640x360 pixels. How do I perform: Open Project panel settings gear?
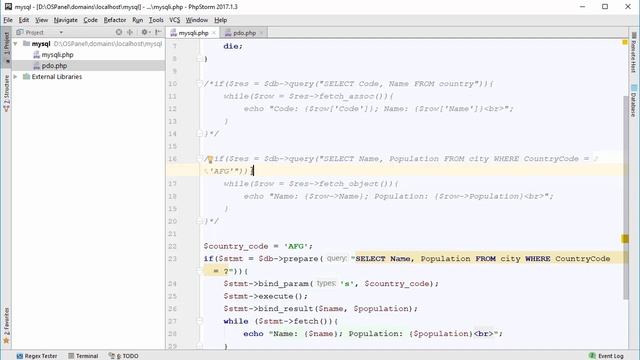tap(145, 32)
